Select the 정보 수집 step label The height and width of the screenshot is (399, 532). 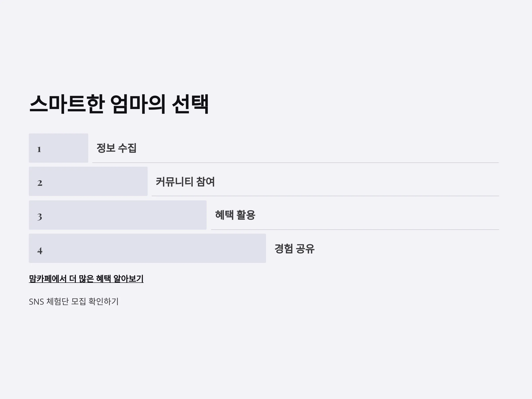point(116,148)
